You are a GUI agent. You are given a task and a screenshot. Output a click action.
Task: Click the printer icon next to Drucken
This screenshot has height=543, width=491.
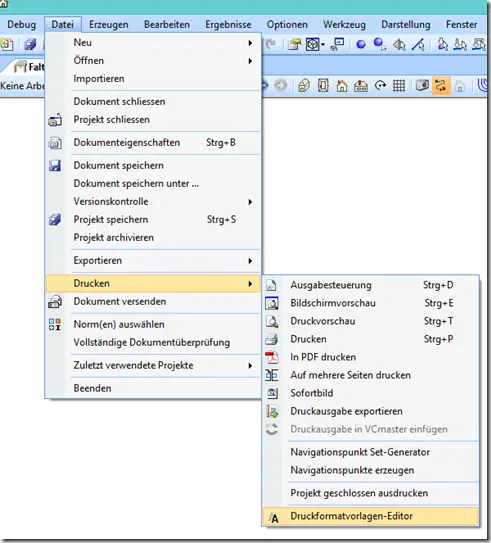(271, 339)
